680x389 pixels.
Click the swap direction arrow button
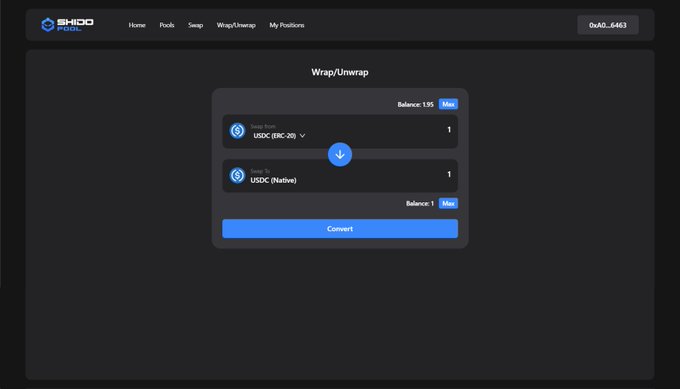coord(340,154)
